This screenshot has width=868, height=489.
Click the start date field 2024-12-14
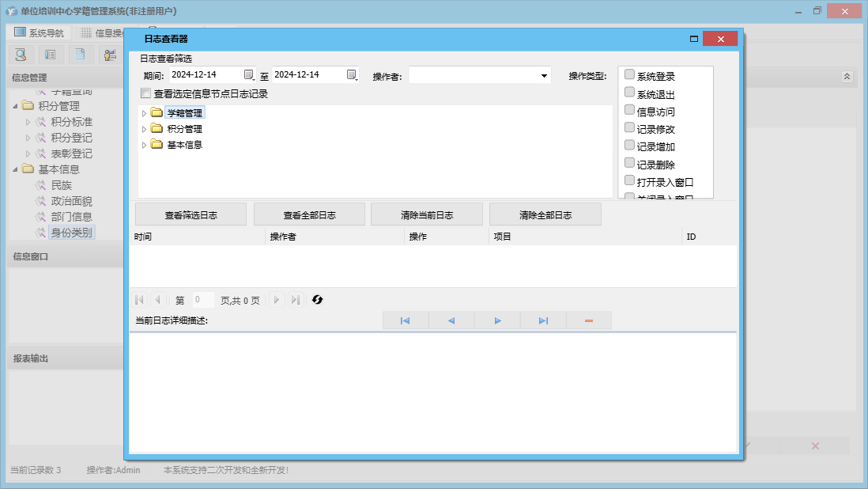[206, 74]
